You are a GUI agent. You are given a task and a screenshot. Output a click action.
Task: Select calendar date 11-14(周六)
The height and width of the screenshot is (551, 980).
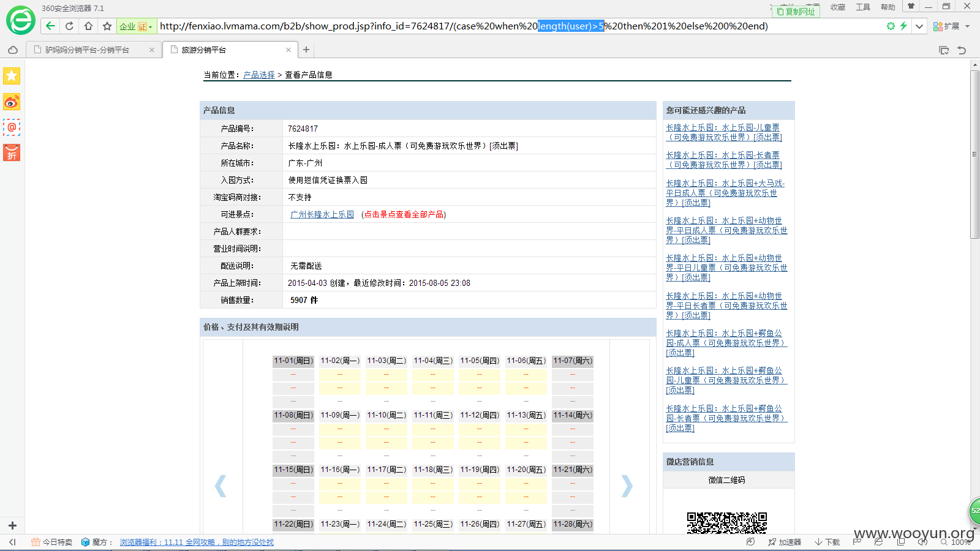[573, 415]
